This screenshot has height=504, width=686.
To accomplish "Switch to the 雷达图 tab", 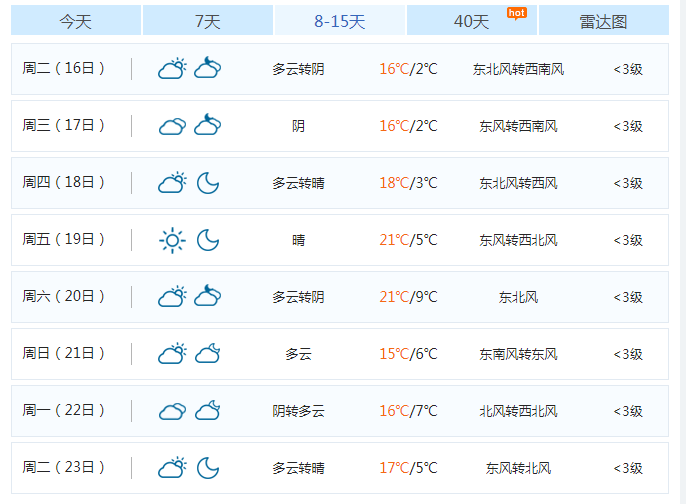I will tap(604, 20).
